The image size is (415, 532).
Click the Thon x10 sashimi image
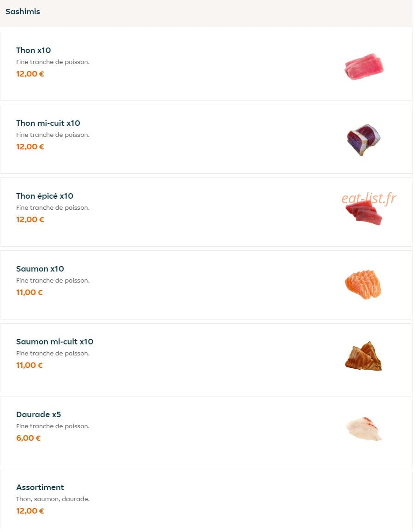coord(363,66)
